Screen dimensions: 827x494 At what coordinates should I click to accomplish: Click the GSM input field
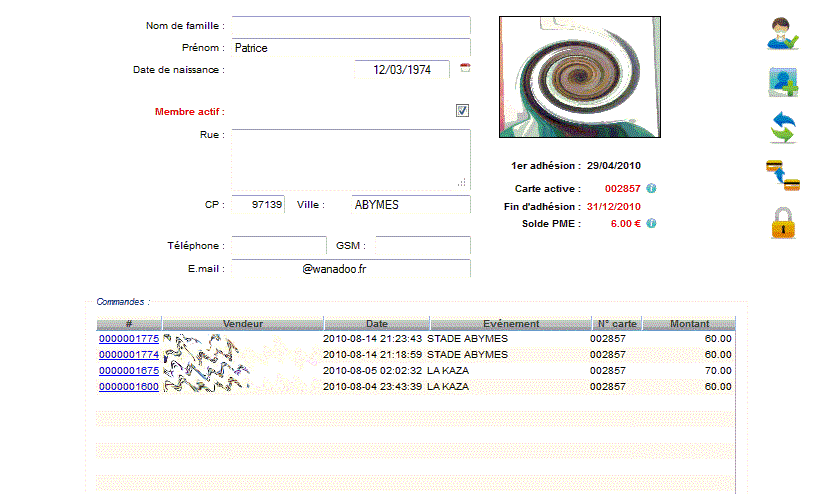click(x=423, y=245)
